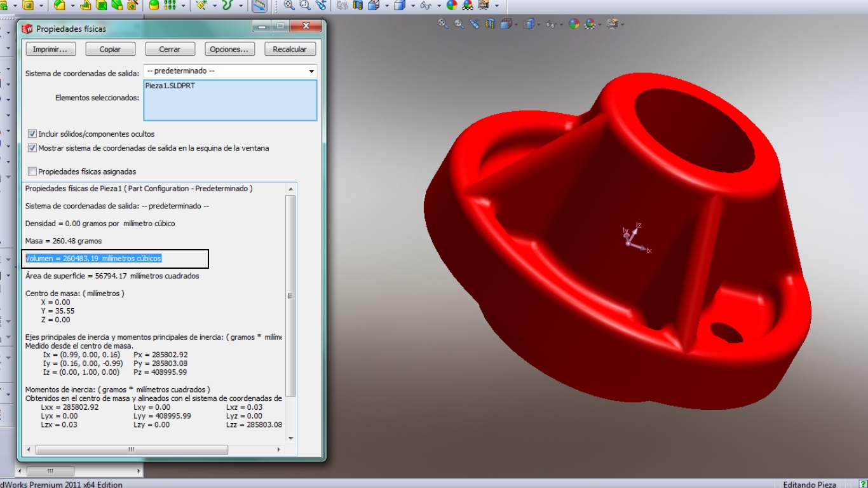Toggle Incluir sólidos/componentes ocultos checkbox
The image size is (868, 488).
pos(32,134)
